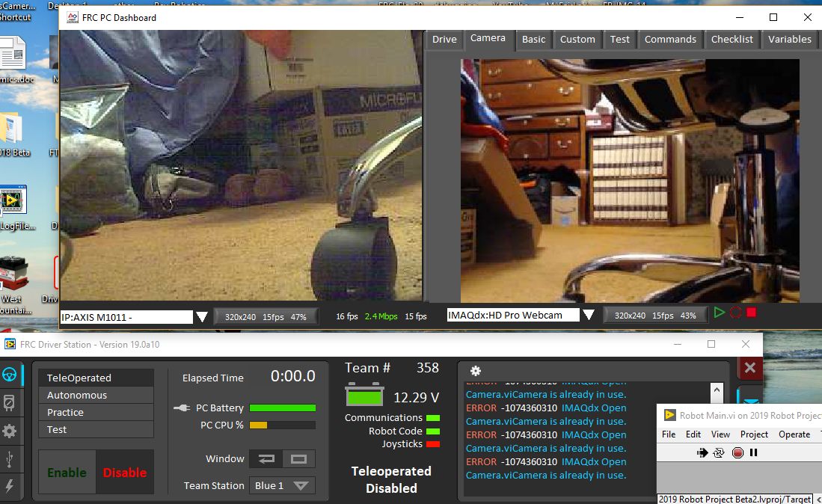This screenshot has width=822, height=504.
Task: Expand the IP:AXIS M1011 camera dropdown arrow
Action: 202,317
